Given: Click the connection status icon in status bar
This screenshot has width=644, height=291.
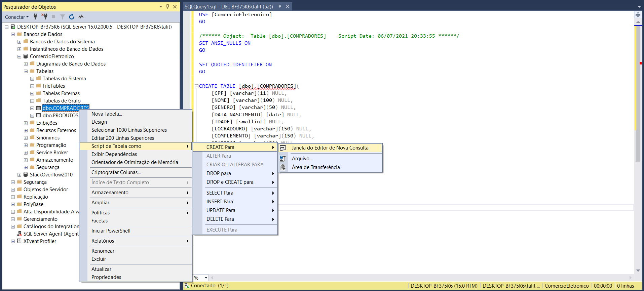Looking at the screenshot, I should (187, 286).
